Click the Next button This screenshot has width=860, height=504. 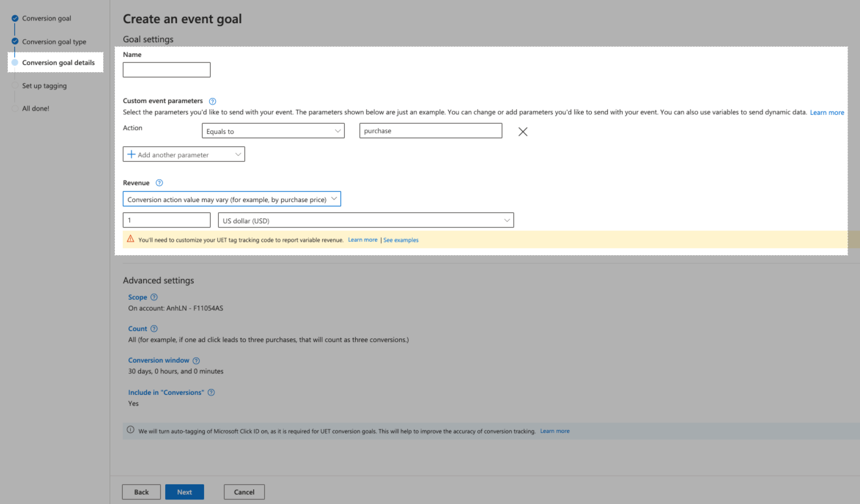tap(184, 492)
